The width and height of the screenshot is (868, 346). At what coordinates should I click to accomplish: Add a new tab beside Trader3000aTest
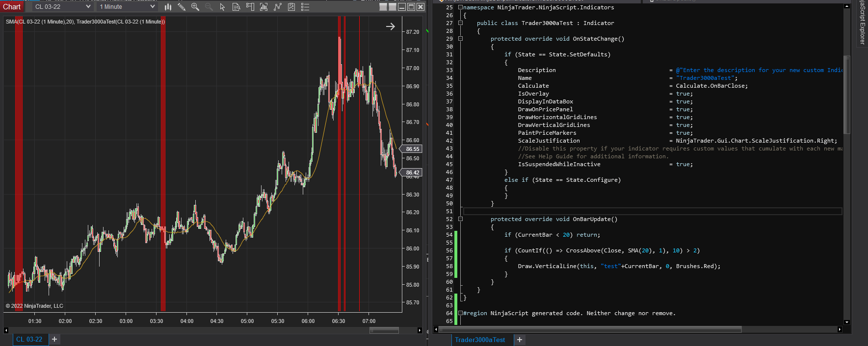tap(520, 340)
